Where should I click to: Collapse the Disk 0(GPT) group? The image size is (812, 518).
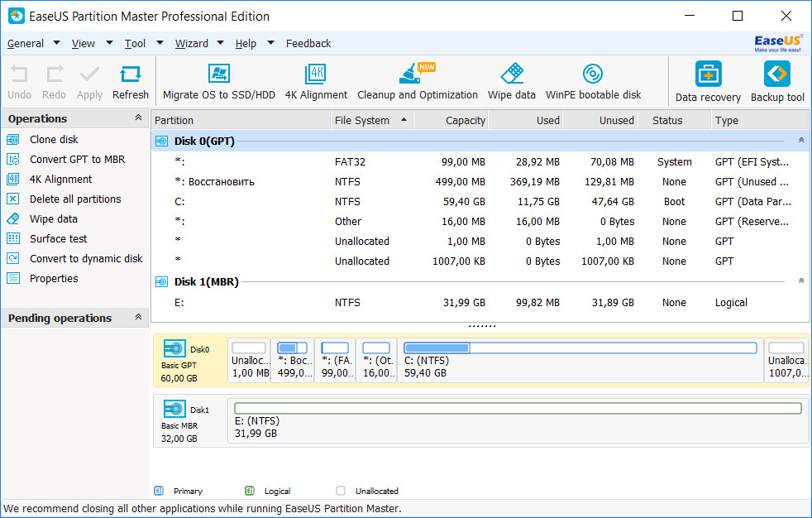801,140
